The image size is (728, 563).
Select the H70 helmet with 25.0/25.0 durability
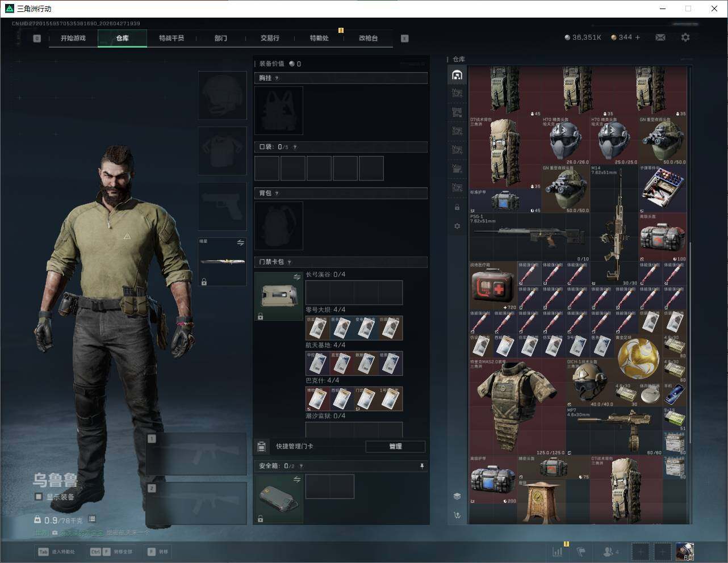614,141
